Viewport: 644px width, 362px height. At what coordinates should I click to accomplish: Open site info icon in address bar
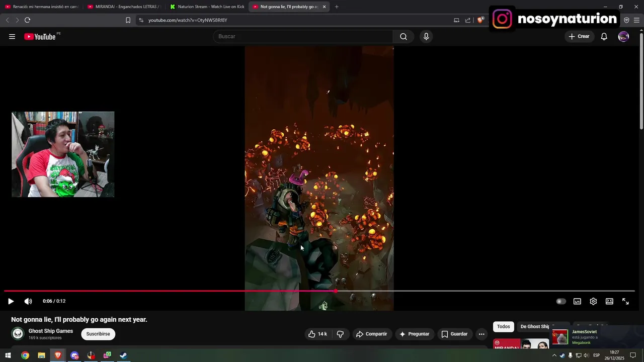(x=141, y=20)
